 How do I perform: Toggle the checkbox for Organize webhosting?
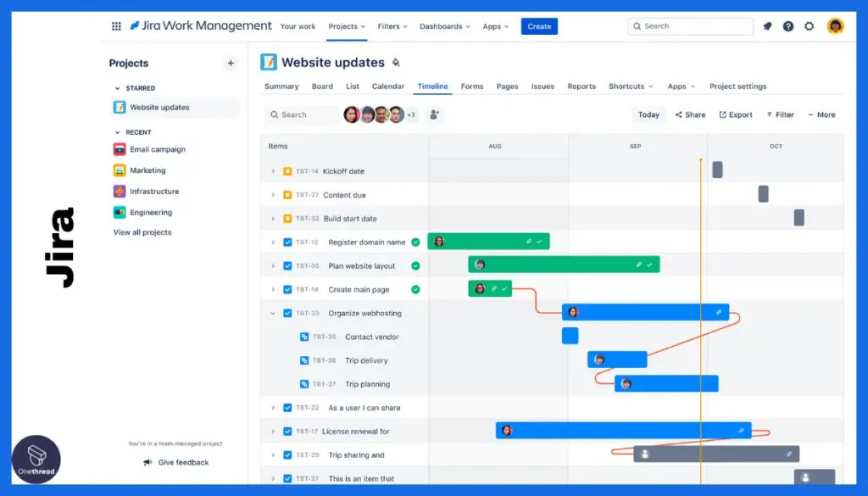click(287, 314)
